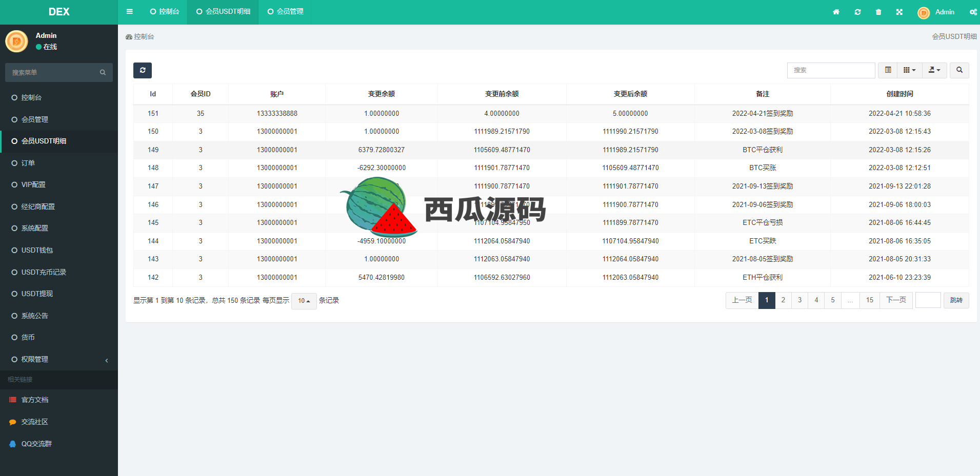Click the DEX logo title
This screenshot has height=476, width=980.
[x=59, y=12]
